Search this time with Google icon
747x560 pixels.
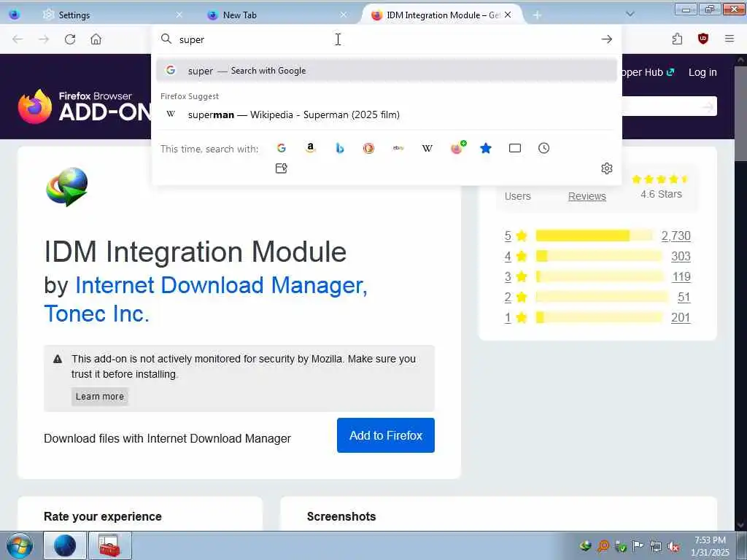pyautogui.click(x=282, y=148)
